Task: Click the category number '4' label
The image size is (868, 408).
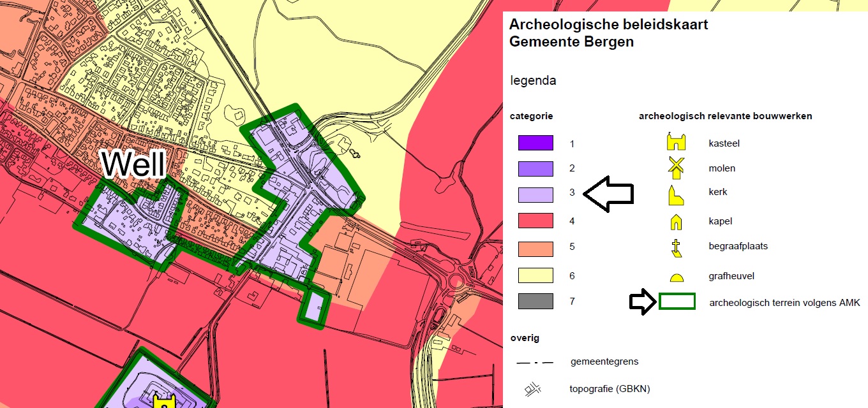Action: click(x=572, y=222)
